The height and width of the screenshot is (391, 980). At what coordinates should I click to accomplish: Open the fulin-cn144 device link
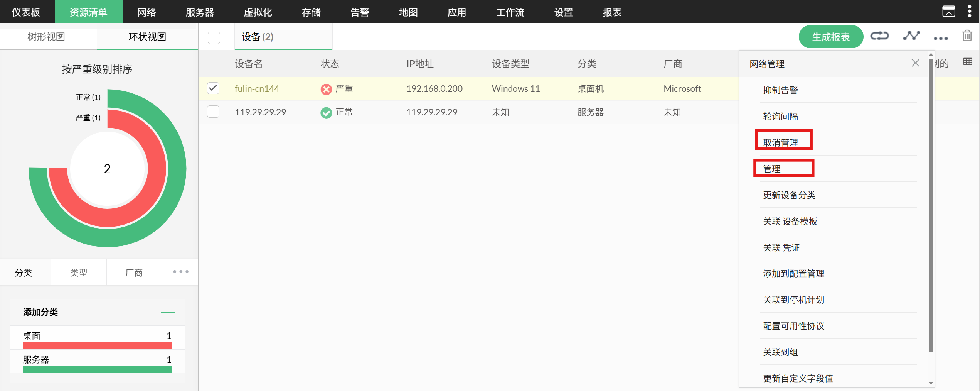click(x=257, y=88)
